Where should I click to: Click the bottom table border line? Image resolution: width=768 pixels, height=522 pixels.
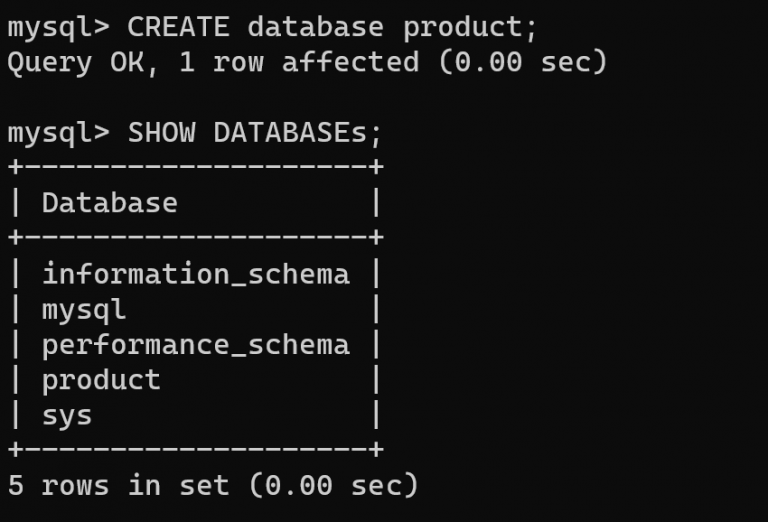click(195, 449)
